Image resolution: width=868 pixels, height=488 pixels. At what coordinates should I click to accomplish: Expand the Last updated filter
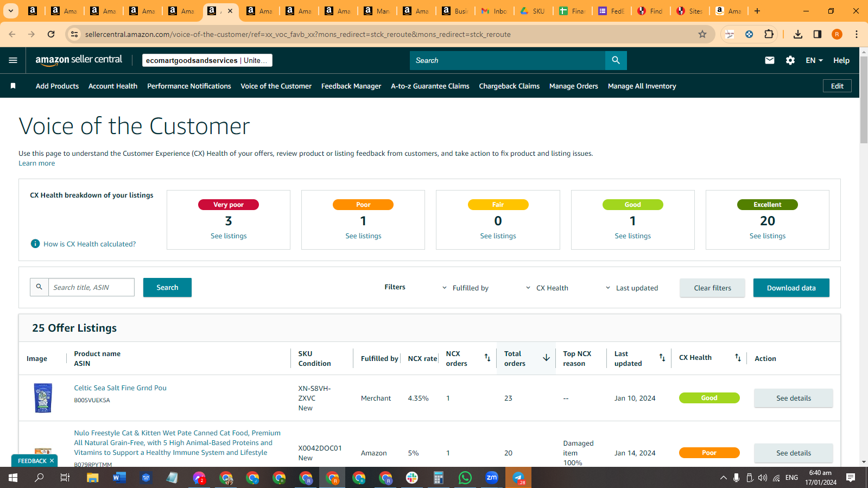[x=631, y=288]
